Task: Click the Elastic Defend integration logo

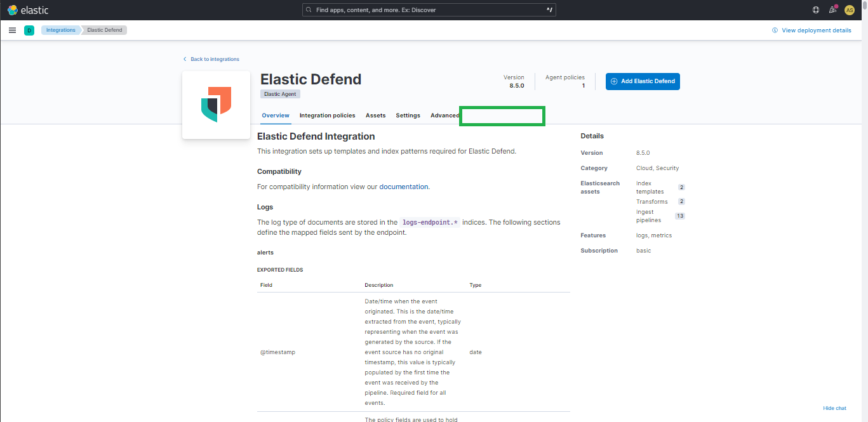Action: [216, 105]
